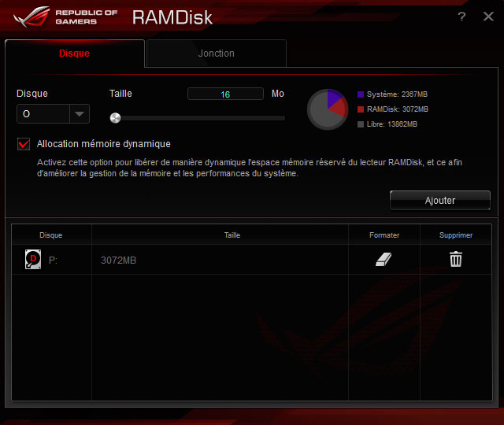Close the RAMDisk window
Viewport: 504px width, 425px height.
488,17
